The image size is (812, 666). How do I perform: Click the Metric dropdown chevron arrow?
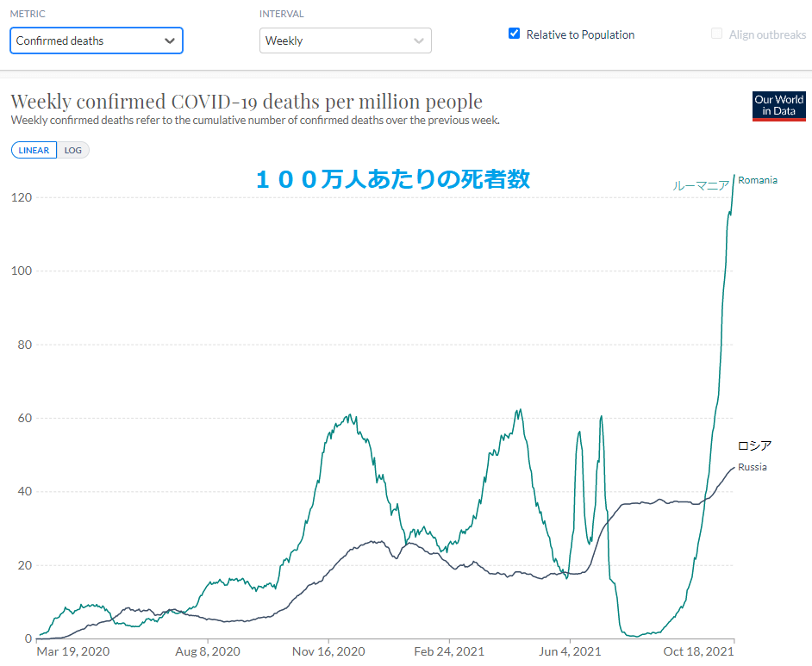[x=169, y=40]
